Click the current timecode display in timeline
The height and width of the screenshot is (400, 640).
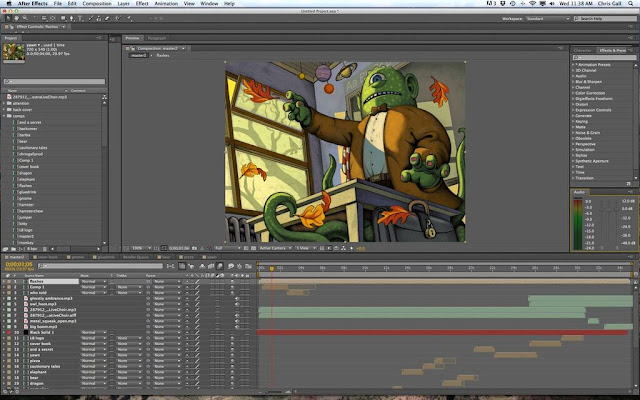tap(18, 264)
